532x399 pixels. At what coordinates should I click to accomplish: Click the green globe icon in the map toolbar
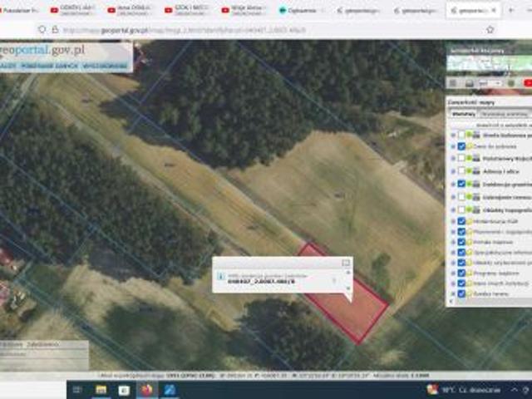(x=511, y=83)
